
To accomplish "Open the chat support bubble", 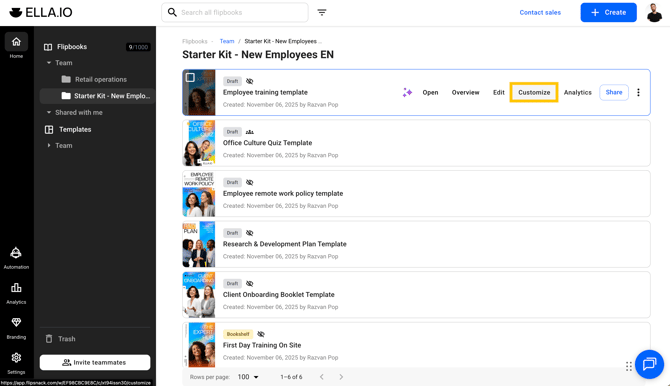I will pos(649,364).
